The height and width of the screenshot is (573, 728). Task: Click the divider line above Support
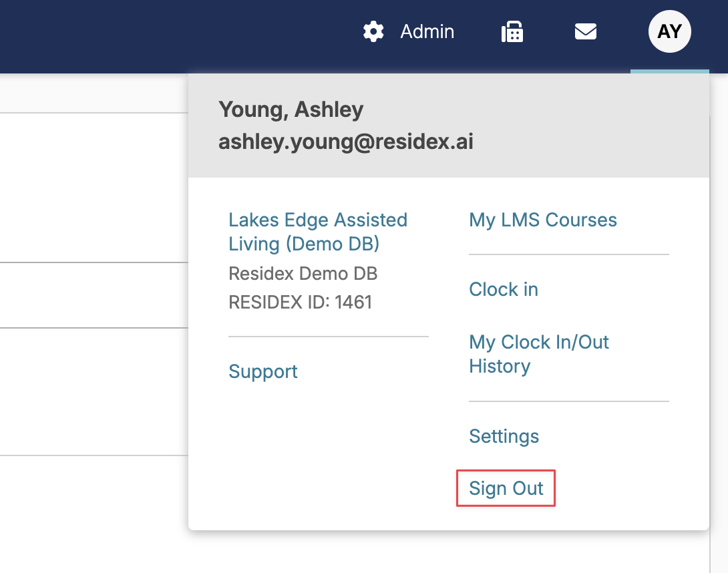[x=329, y=337]
